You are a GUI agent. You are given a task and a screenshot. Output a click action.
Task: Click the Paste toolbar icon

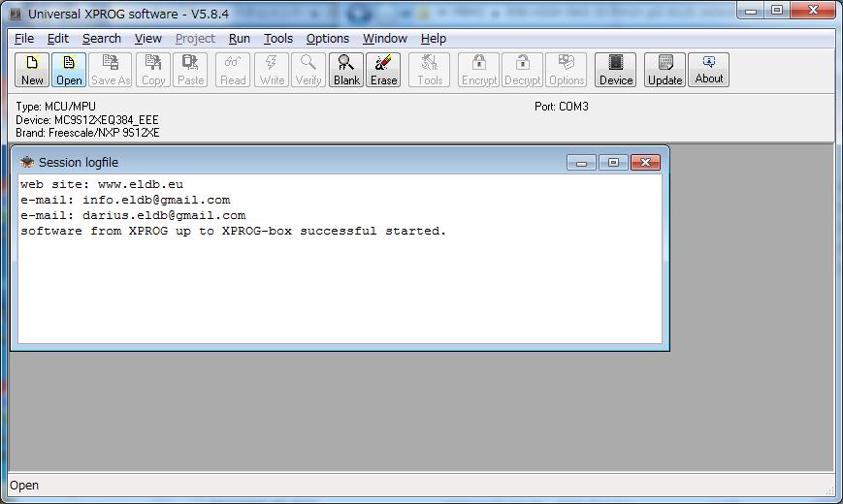point(190,70)
